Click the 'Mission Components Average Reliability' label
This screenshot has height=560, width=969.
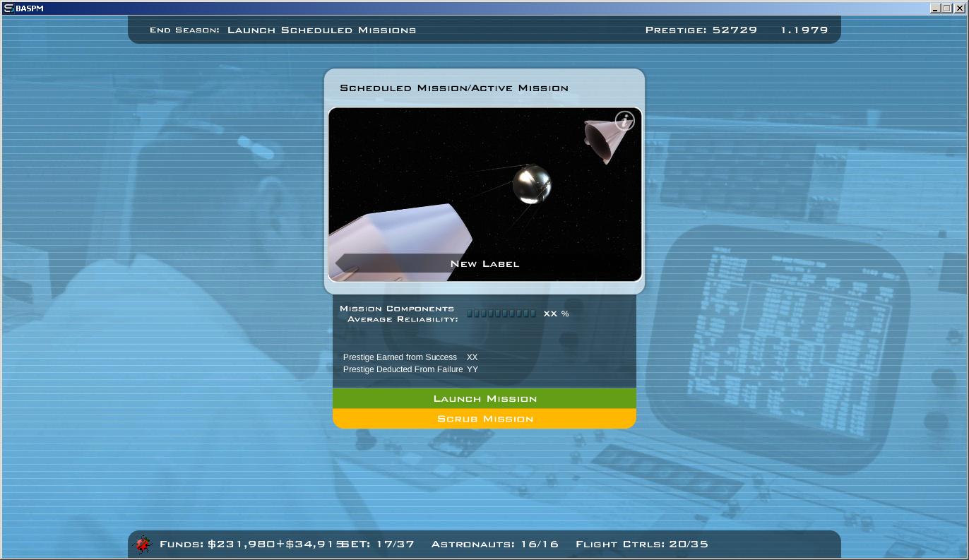(x=399, y=314)
